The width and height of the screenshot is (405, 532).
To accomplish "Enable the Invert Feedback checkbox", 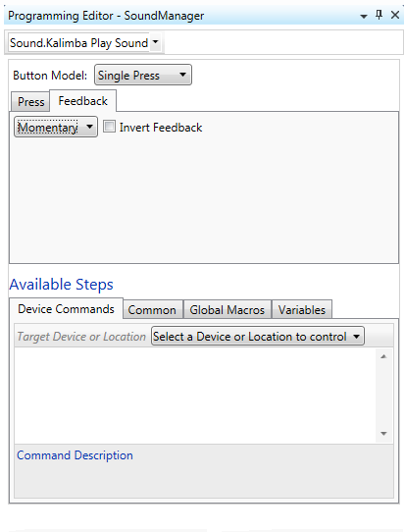I will coord(109,127).
